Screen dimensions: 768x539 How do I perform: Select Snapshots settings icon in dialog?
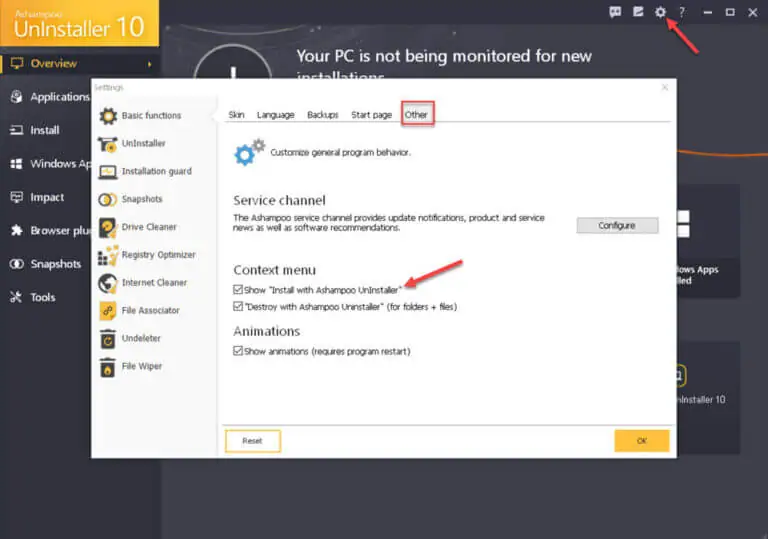tap(108, 199)
